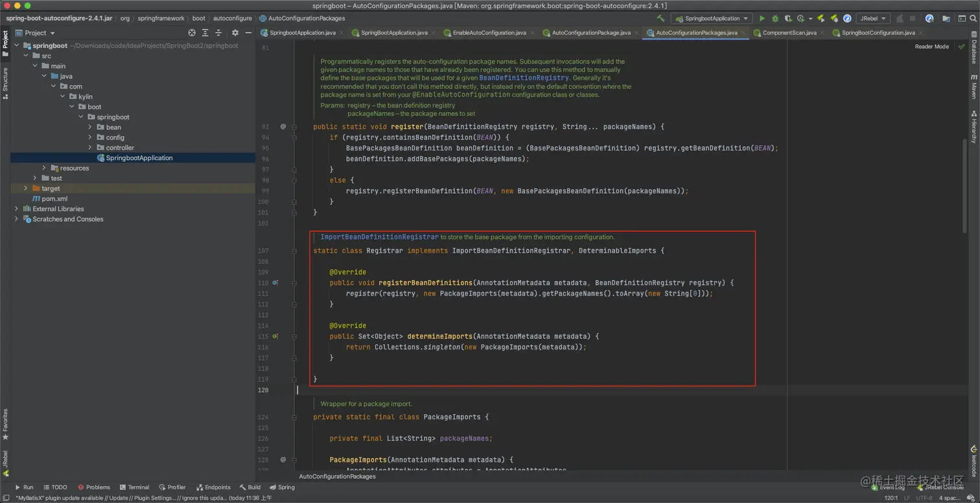The height and width of the screenshot is (503, 980).
Task: Open Project panel gear settings
Action: (235, 32)
